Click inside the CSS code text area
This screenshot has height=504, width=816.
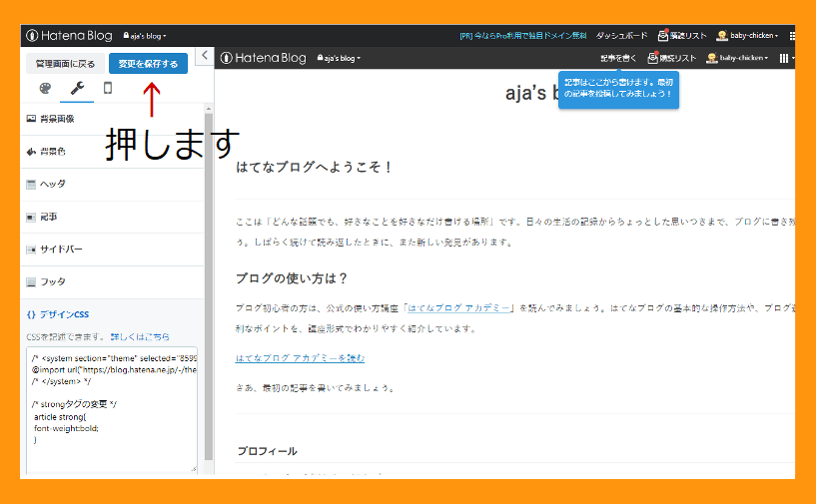[x=112, y=409]
